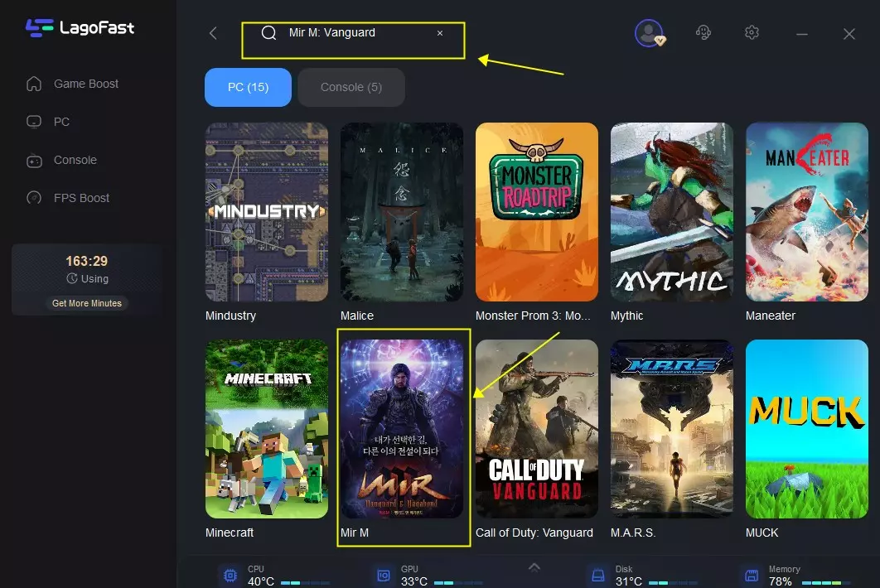Click the Get More Minutes button

pyautogui.click(x=87, y=303)
